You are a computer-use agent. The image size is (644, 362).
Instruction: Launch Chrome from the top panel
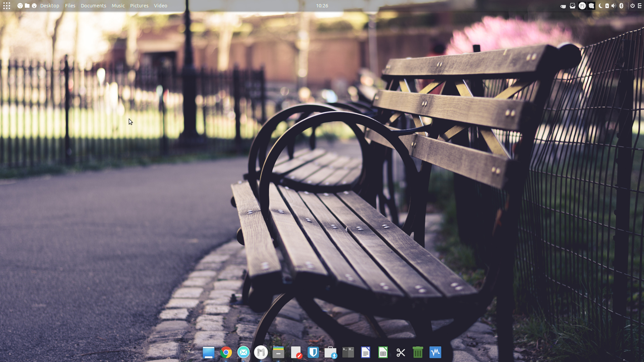pyautogui.click(x=20, y=6)
